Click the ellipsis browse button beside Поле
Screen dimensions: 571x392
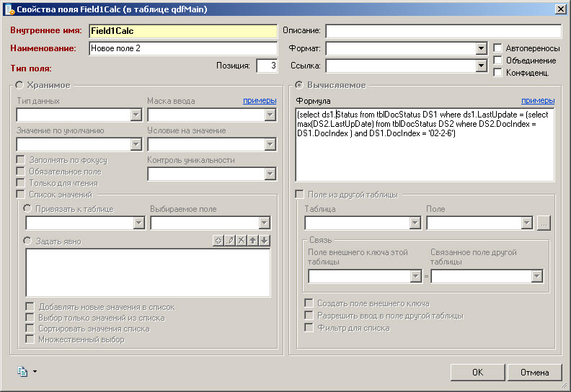tap(544, 223)
